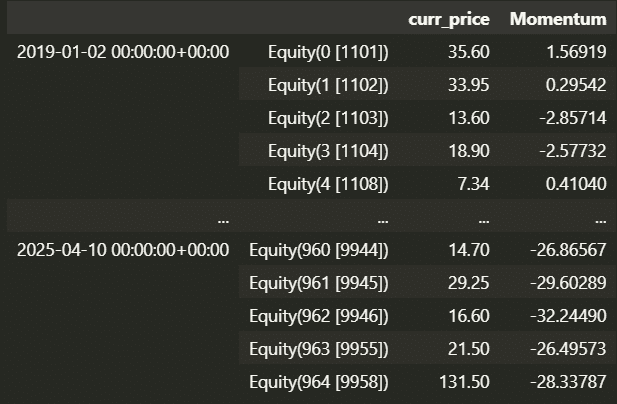Click the Equity(962 [9946]) row label

[318, 315]
